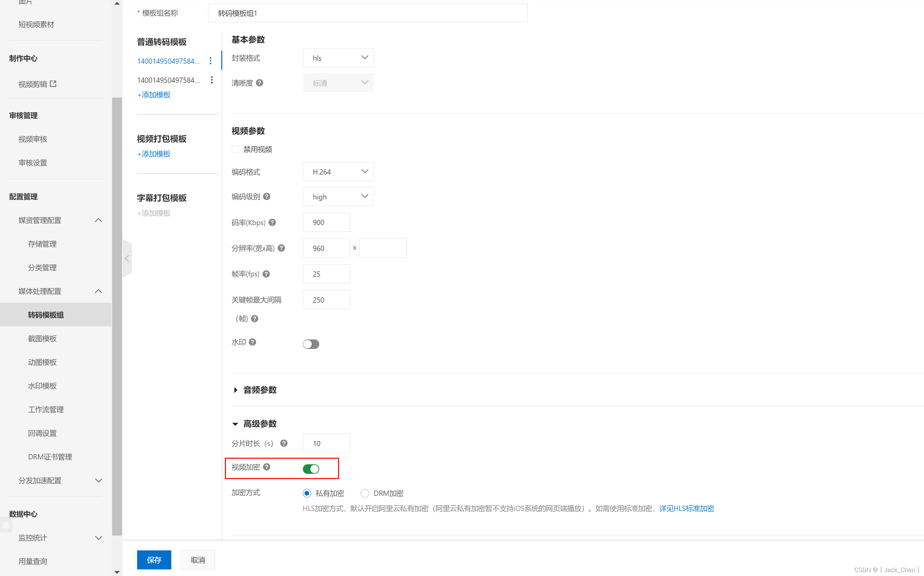This screenshot has width=924, height=576.
Task: Click help icon next to 清晰度
Action: point(259,83)
